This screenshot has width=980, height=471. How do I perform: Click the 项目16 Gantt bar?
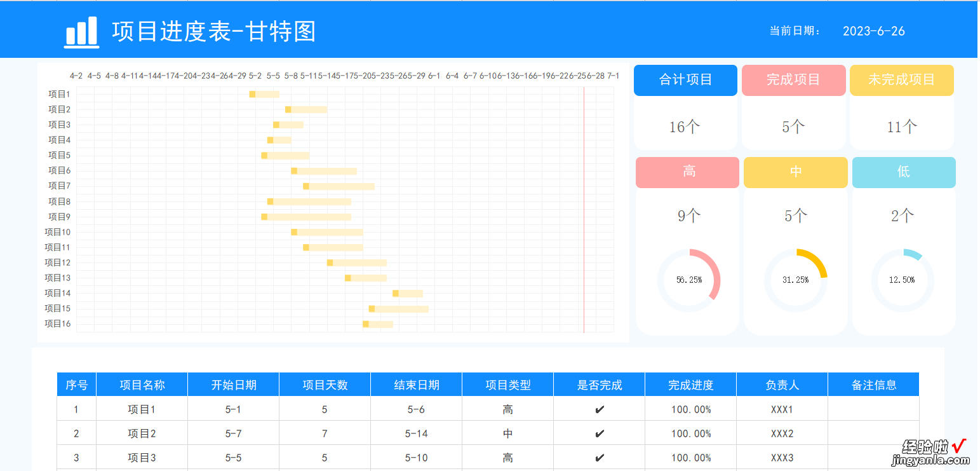pyautogui.click(x=378, y=324)
